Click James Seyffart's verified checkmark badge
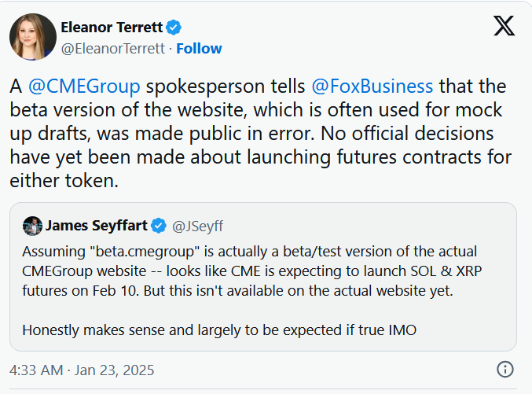 tap(158, 226)
